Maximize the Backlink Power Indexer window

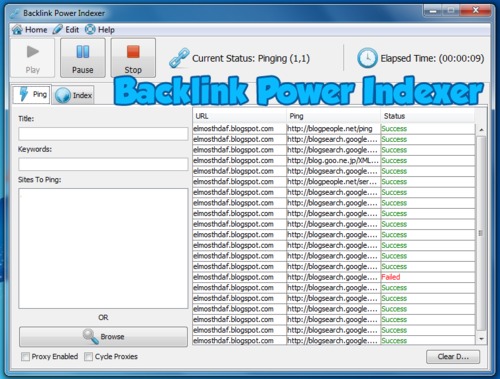click(451, 11)
